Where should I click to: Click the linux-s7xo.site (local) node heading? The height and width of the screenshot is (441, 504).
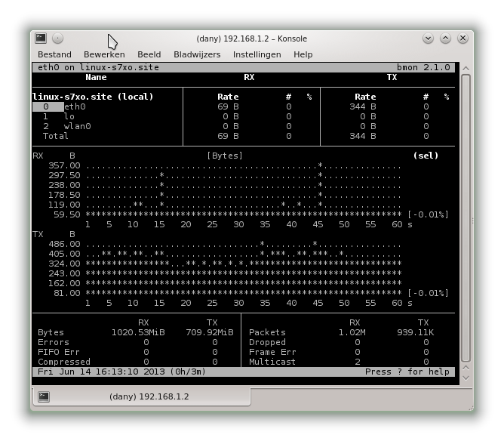click(x=93, y=97)
